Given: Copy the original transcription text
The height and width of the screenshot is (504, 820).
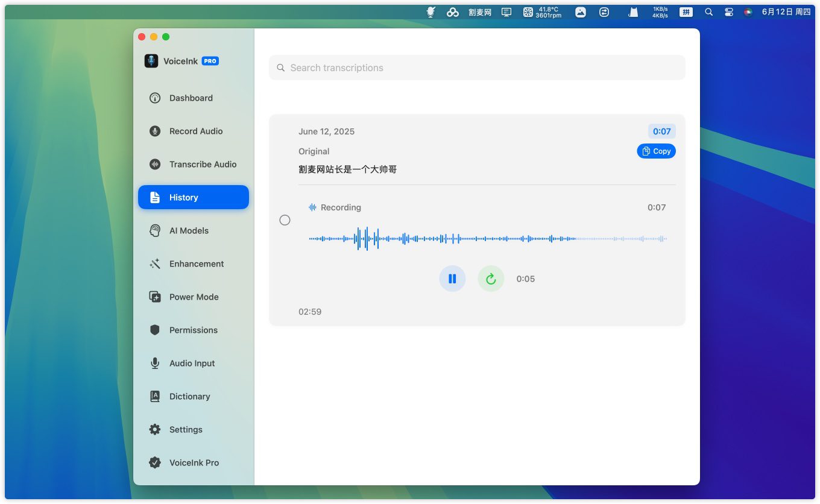Looking at the screenshot, I should [x=656, y=151].
